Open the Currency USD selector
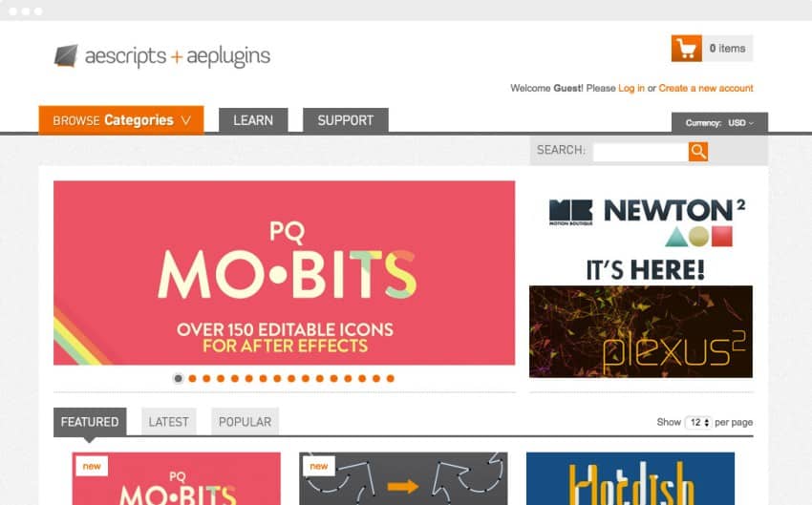 [720, 122]
